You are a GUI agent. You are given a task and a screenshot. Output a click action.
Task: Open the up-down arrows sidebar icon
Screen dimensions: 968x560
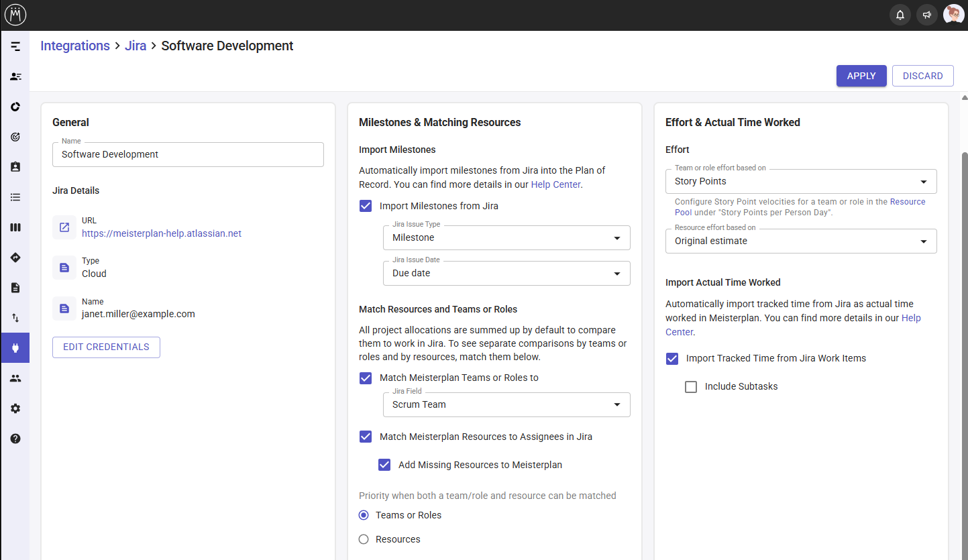[x=15, y=318]
